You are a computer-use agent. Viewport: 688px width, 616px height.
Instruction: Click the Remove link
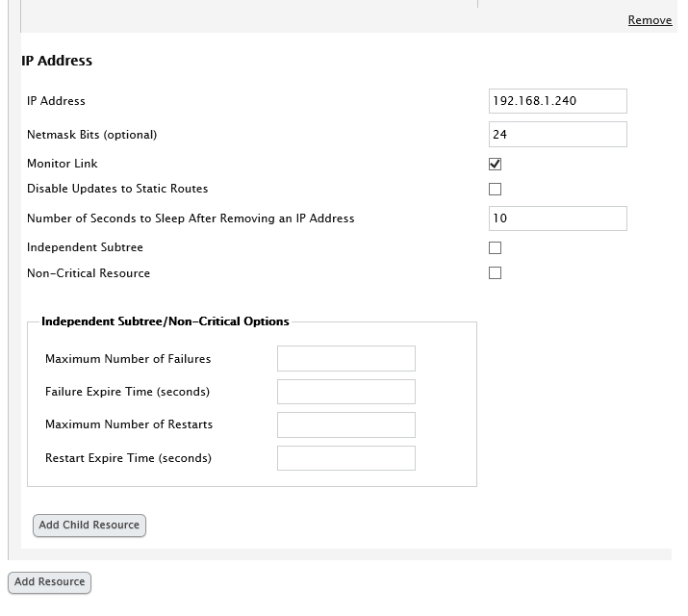coord(650,20)
